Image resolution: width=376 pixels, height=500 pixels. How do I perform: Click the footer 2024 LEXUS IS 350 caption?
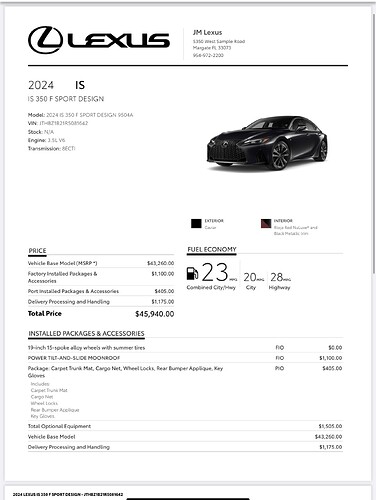point(68,494)
